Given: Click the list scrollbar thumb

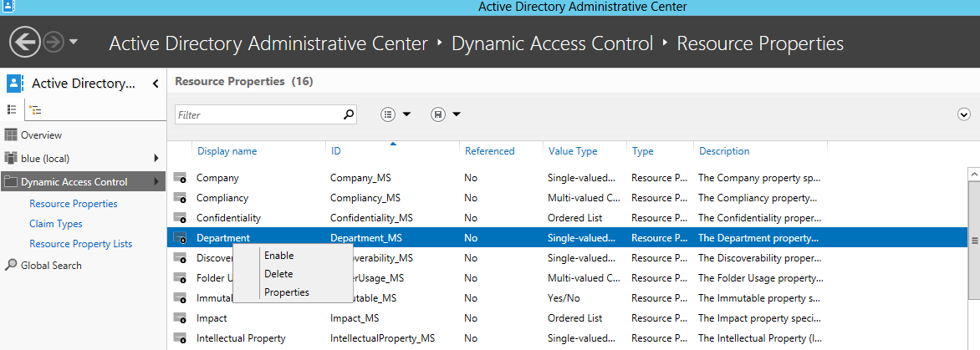Looking at the screenshot, I should point(974,241).
